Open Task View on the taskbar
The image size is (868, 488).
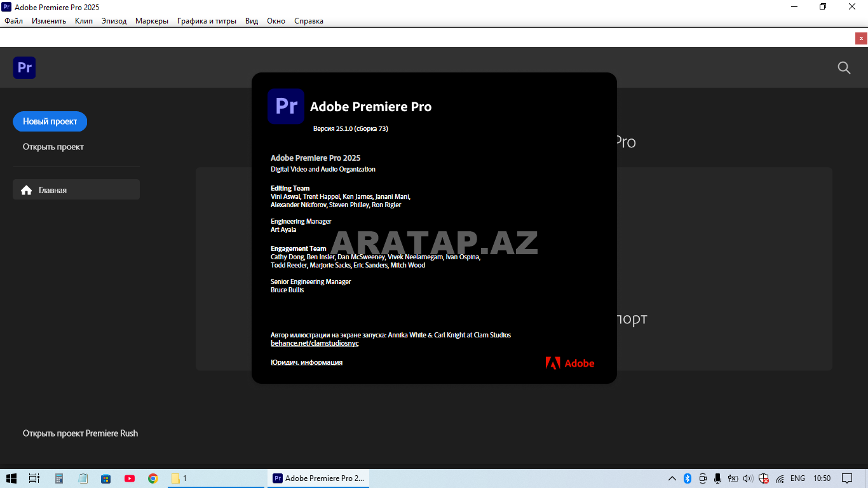point(34,478)
